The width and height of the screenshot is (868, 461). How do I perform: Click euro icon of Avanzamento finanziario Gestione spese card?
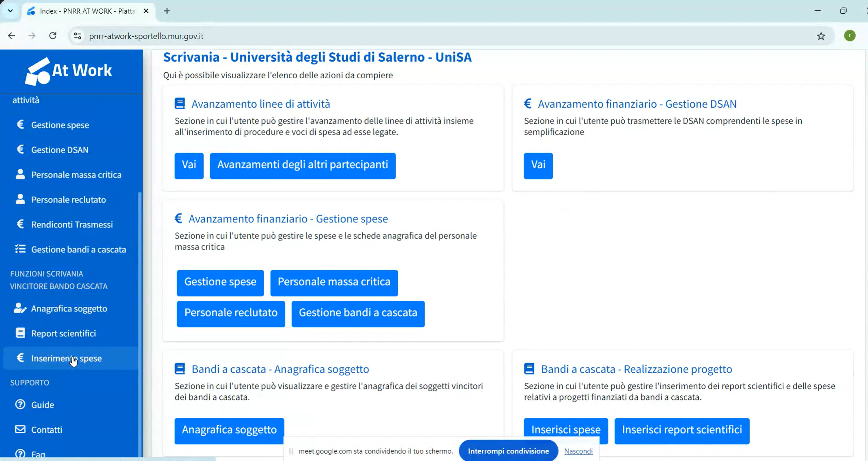(179, 218)
